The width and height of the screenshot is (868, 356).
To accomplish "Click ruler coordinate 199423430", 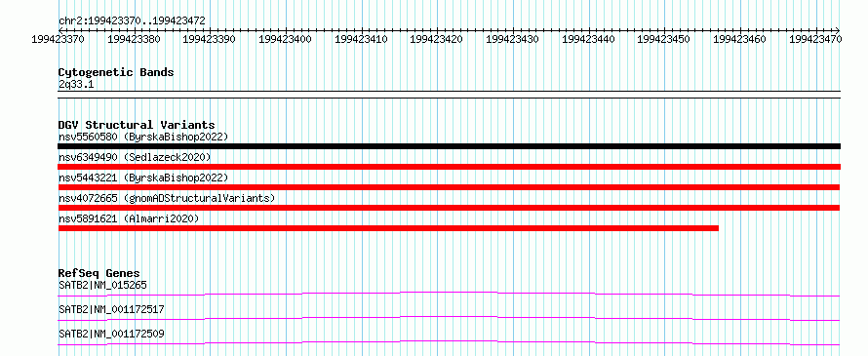I will [512, 39].
